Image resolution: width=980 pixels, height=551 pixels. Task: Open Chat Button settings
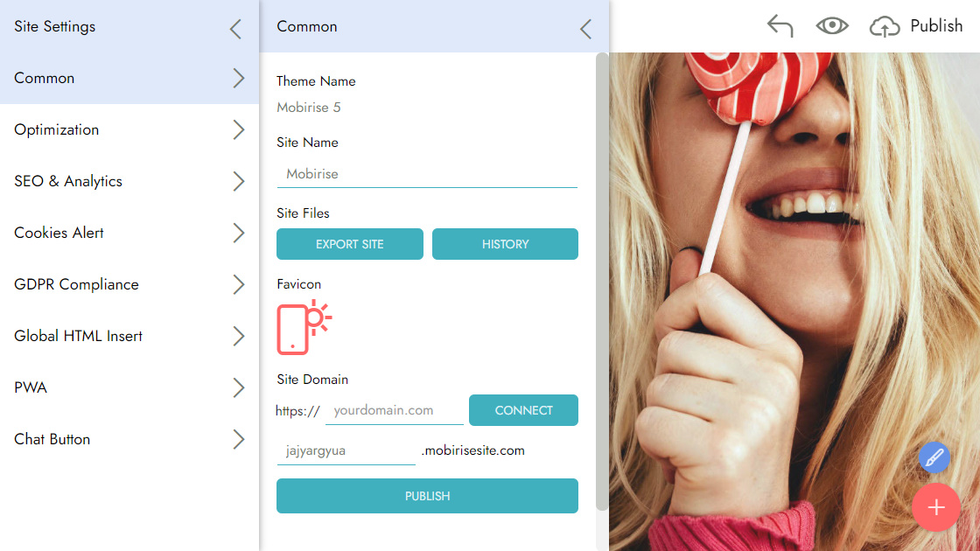(129, 439)
